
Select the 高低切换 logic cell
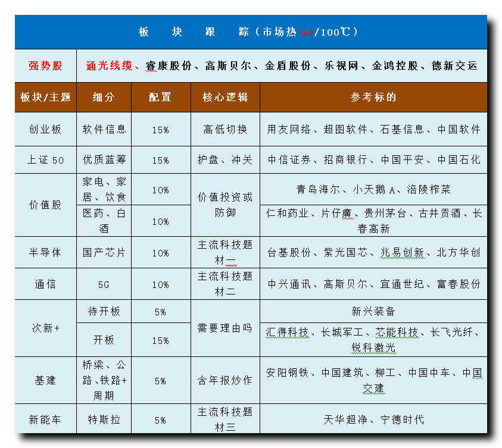(x=225, y=129)
